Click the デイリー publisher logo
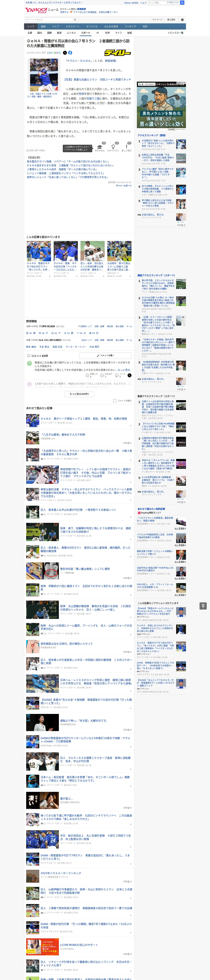This screenshot has width=210, height=980. click(118, 53)
